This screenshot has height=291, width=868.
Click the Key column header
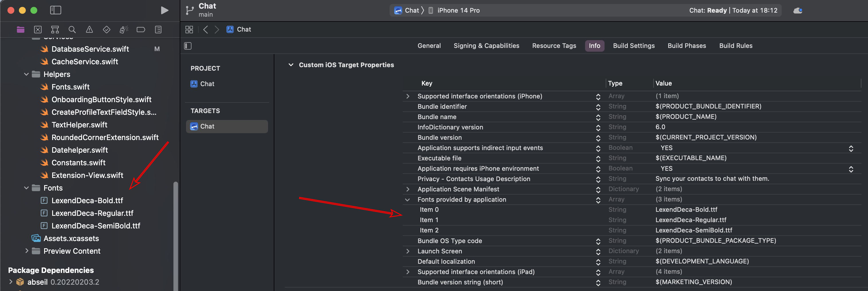427,83
